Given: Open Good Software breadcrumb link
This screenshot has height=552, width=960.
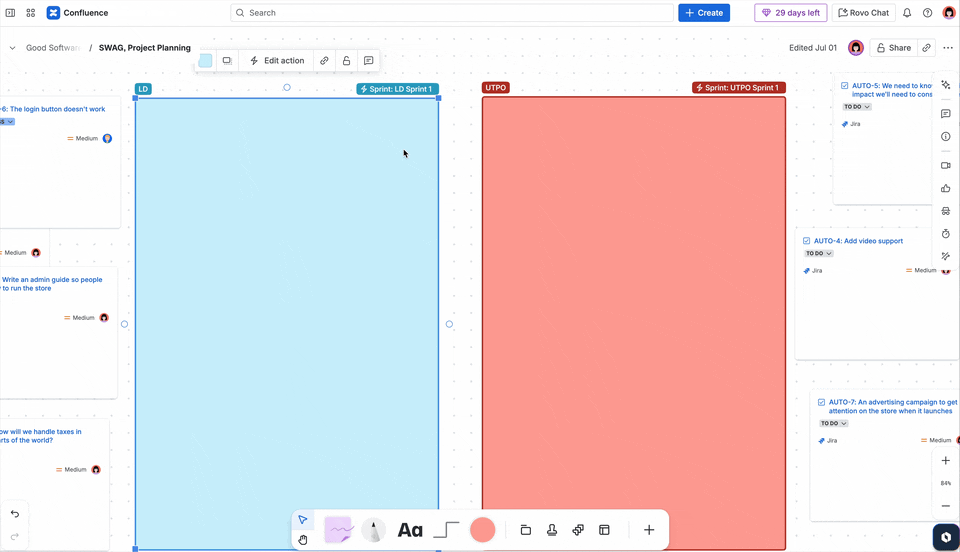Looking at the screenshot, I should tap(53, 48).
